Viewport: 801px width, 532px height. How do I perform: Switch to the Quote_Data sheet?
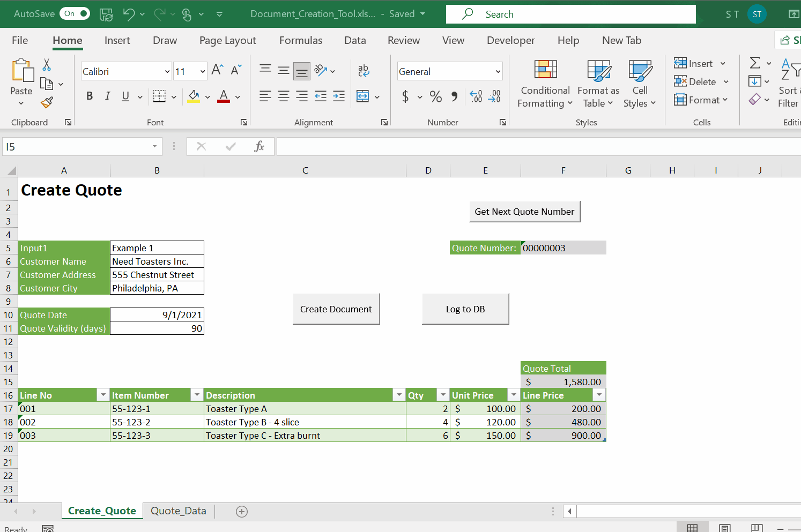[x=179, y=511]
